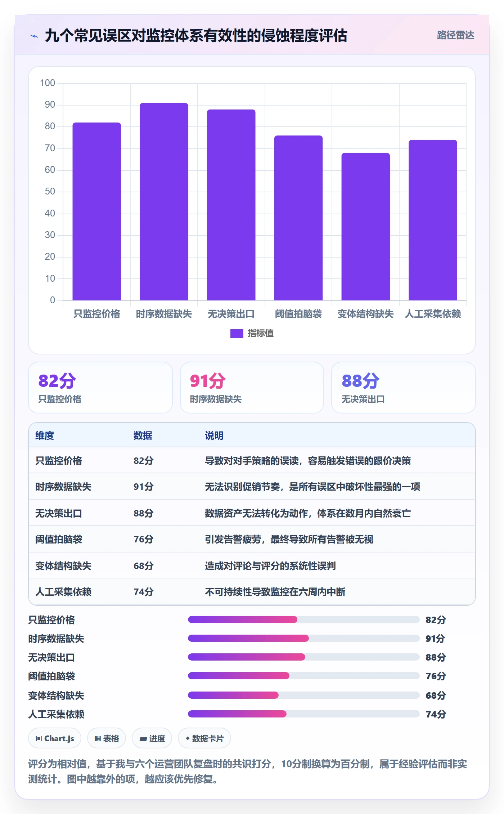Click the 数据卡片 tag chip
This screenshot has width=504, height=814.
click(x=204, y=739)
